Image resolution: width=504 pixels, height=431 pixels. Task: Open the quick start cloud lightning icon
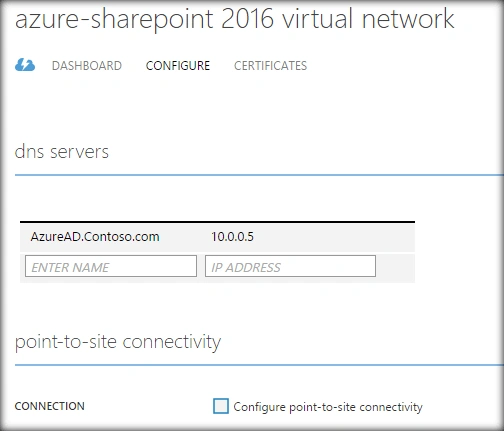point(25,65)
